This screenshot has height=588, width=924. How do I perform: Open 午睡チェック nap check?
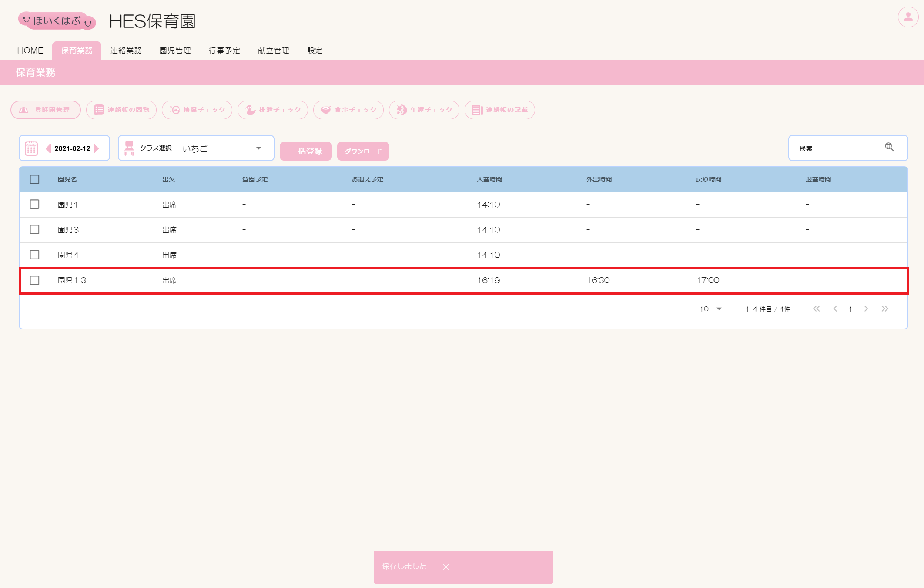coord(424,110)
